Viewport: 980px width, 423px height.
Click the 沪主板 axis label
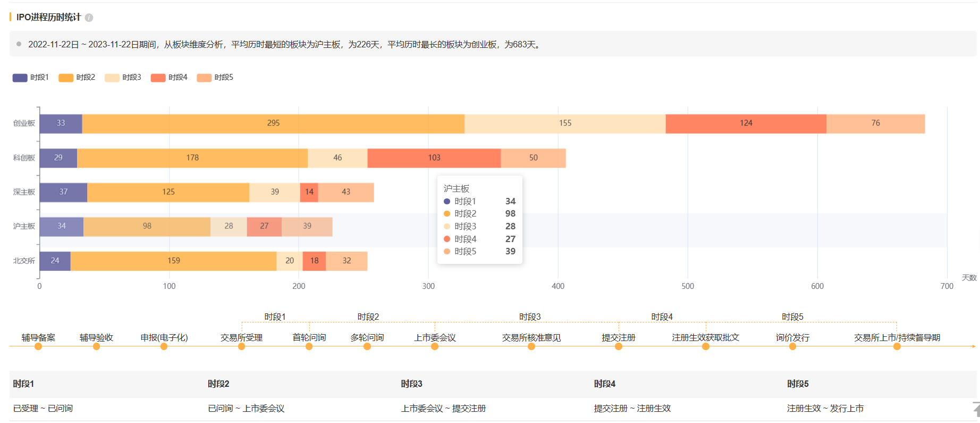click(x=24, y=227)
